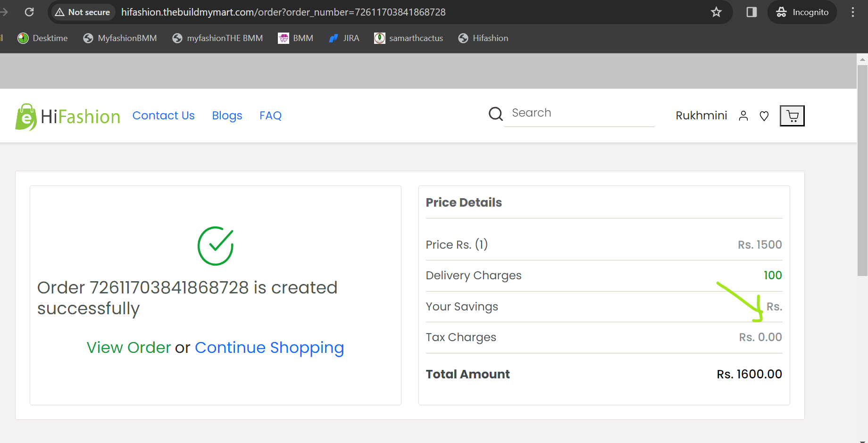The height and width of the screenshot is (443, 868).
Task: Click the Rs. 1600.00 total value
Action: tap(750, 374)
